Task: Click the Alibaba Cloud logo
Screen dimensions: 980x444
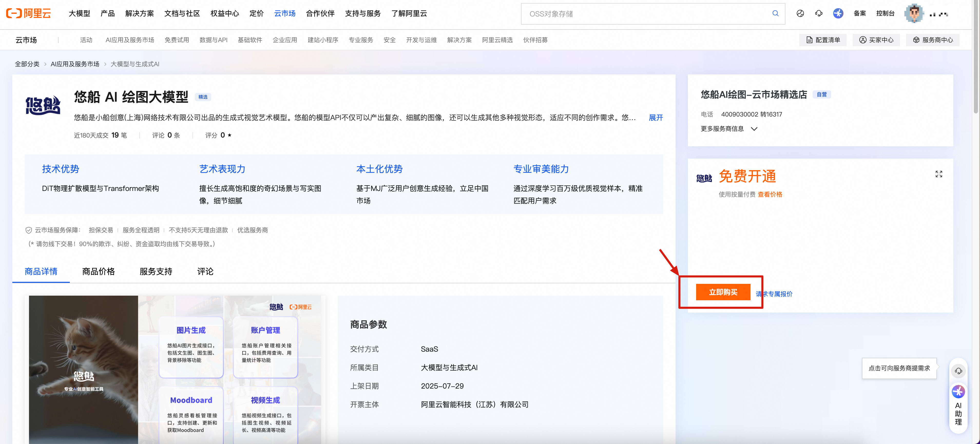Action: [28, 13]
